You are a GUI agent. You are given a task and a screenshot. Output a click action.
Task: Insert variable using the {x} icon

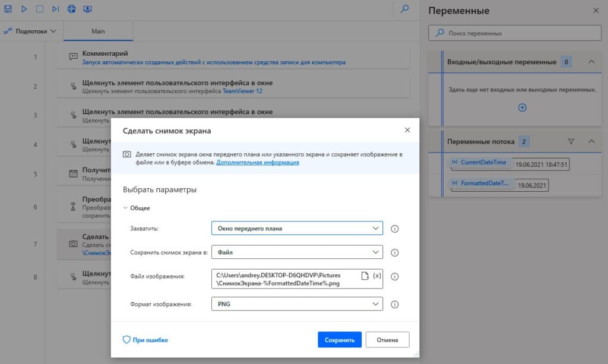point(377,276)
